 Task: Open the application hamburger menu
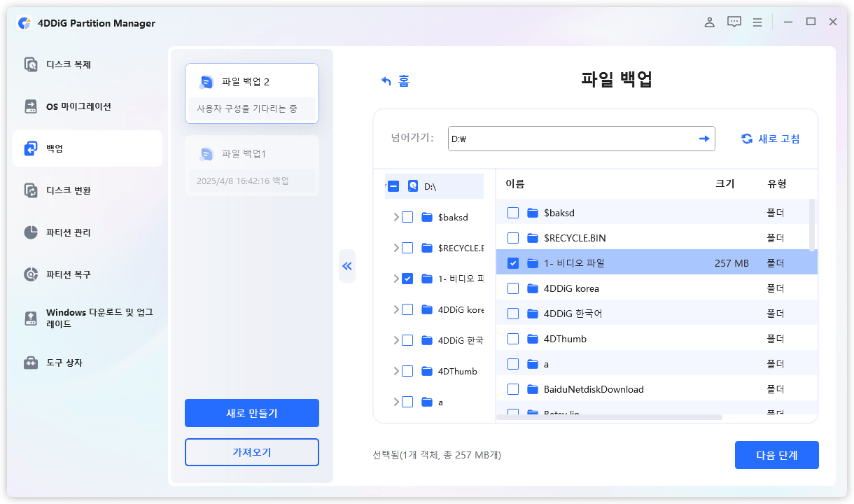point(757,22)
